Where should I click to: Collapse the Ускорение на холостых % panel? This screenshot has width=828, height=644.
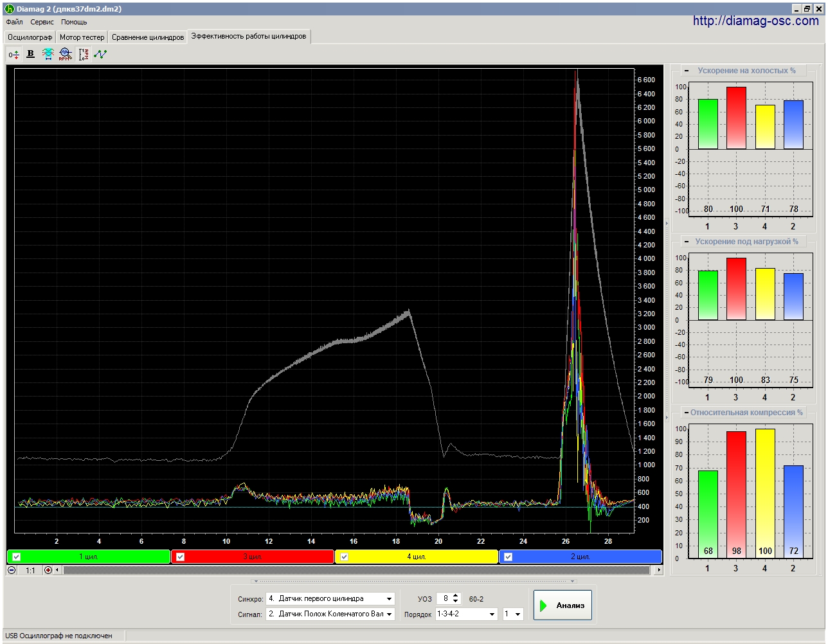(x=687, y=71)
